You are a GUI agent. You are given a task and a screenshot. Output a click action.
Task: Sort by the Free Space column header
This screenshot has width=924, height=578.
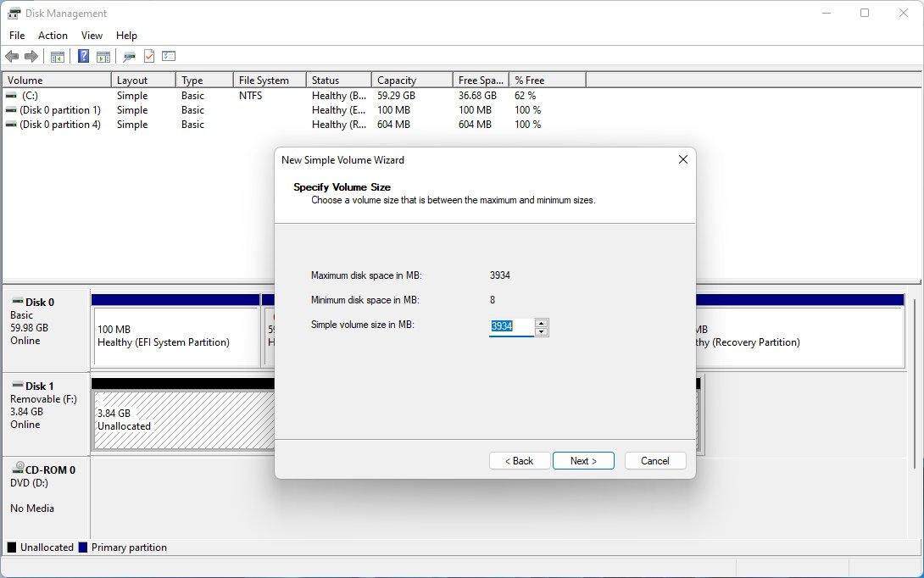click(x=481, y=81)
